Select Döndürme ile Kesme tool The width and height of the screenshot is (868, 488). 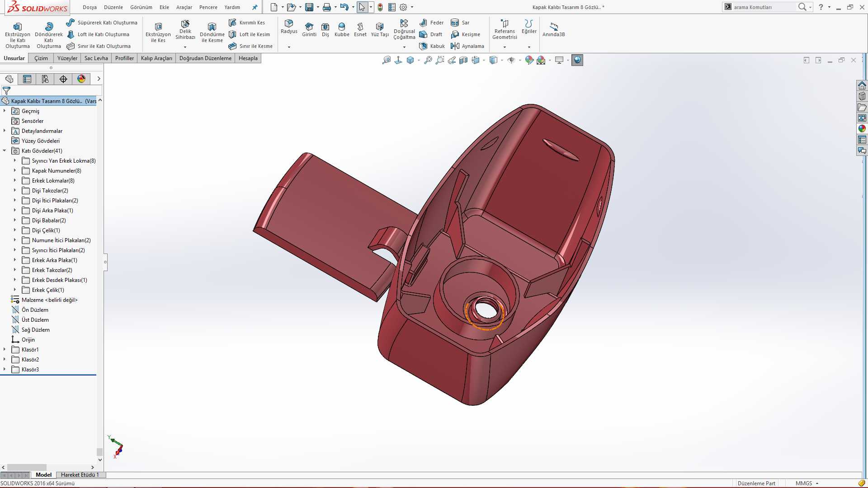(212, 33)
